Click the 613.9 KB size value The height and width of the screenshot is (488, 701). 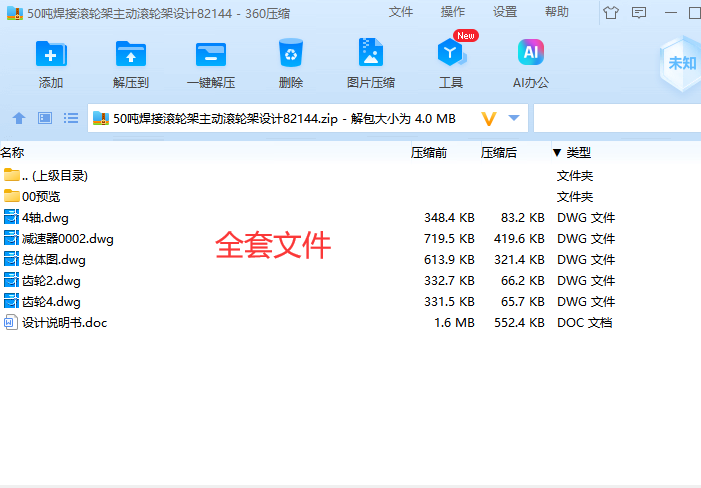coord(449,260)
